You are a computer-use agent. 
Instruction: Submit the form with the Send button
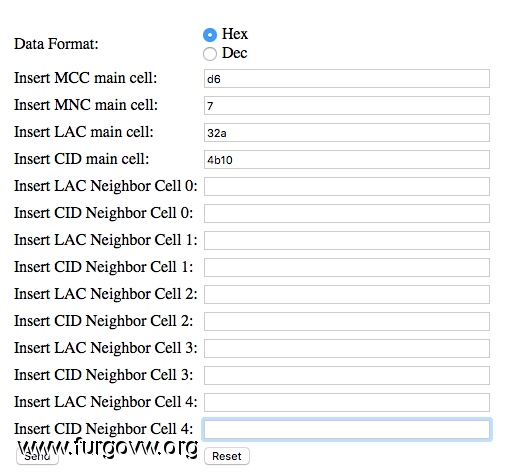pos(37,456)
